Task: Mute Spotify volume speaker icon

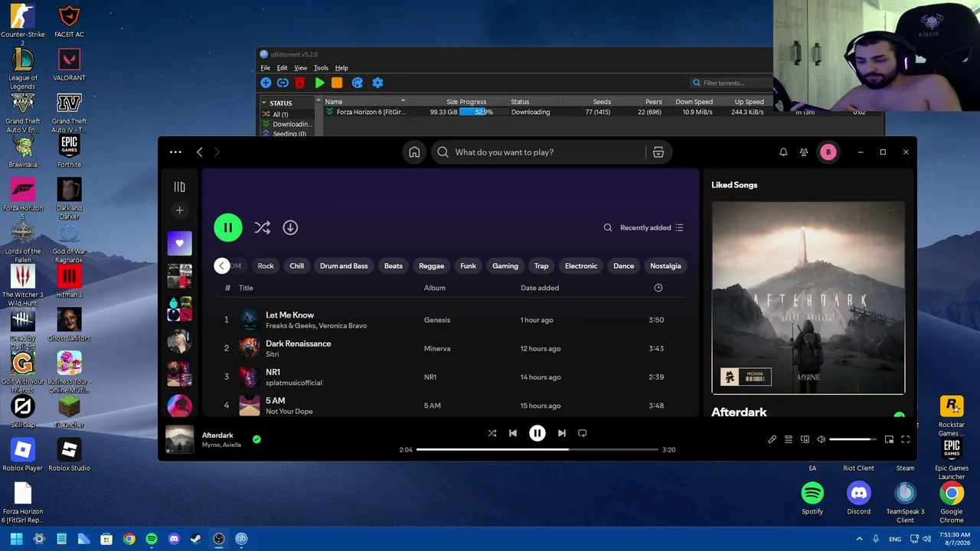Action: 821,439
